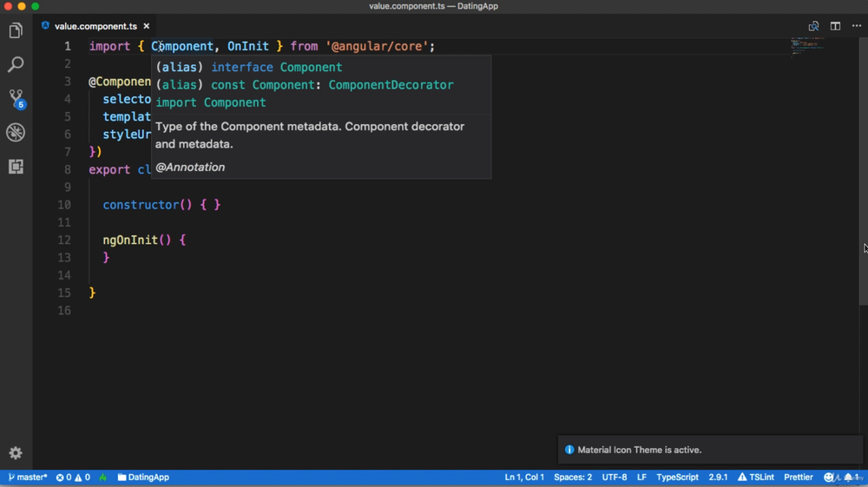
Task: Split the editor to the right
Action: click(835, 26)
